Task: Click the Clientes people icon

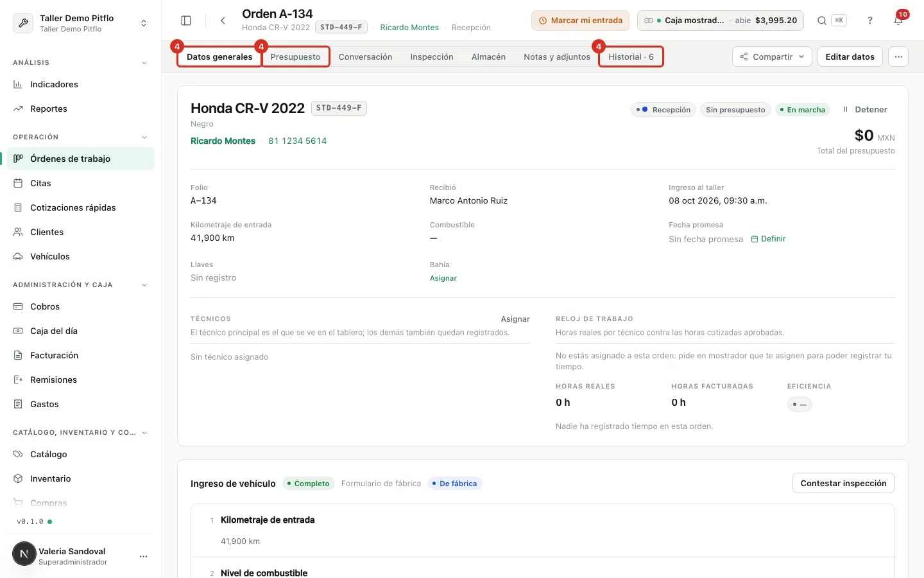Action: coord(18,232)
